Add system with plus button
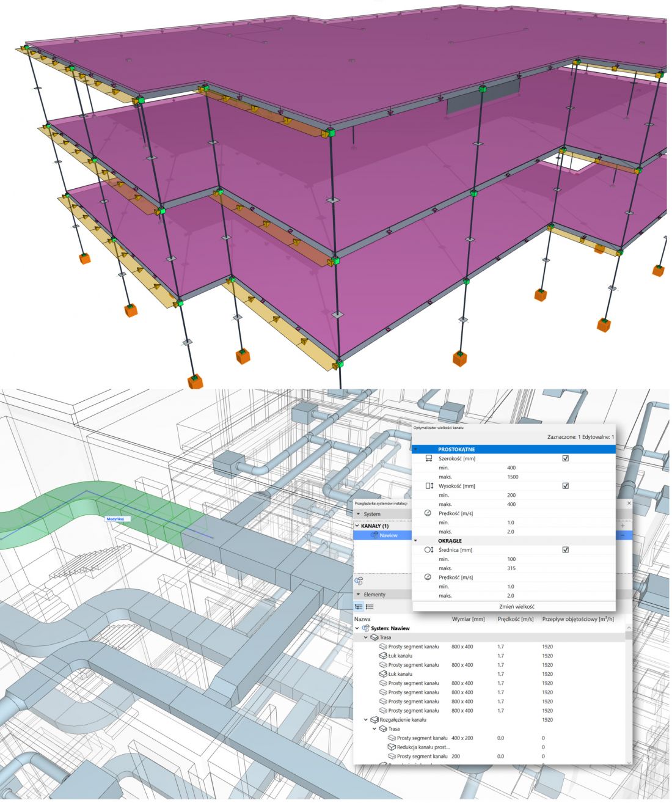Viewport: 672px width, 803px height. 623,527
